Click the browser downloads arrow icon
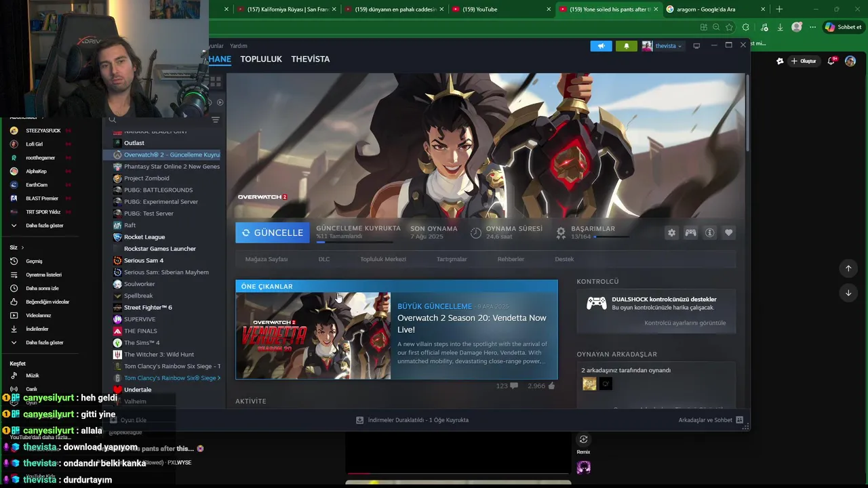 [780, 27]
